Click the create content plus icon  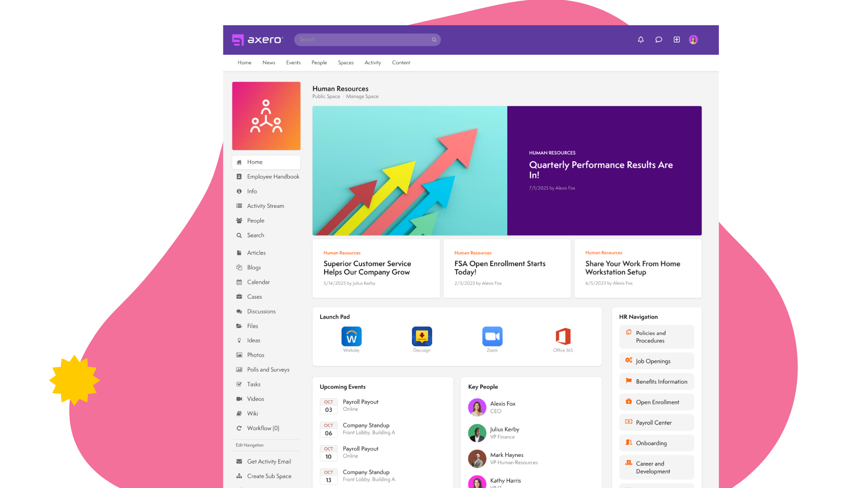pyautogui.click(x=676, y=39)
